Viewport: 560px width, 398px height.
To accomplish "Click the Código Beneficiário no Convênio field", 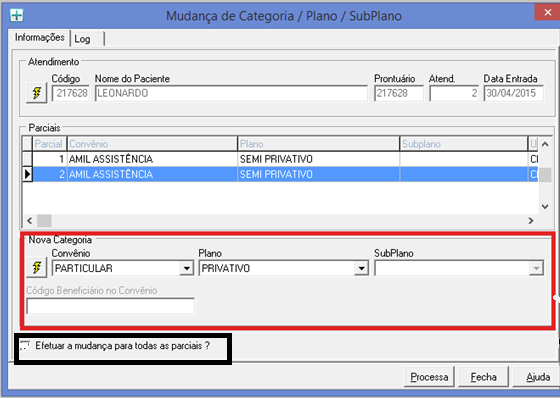I will [111, 306].
